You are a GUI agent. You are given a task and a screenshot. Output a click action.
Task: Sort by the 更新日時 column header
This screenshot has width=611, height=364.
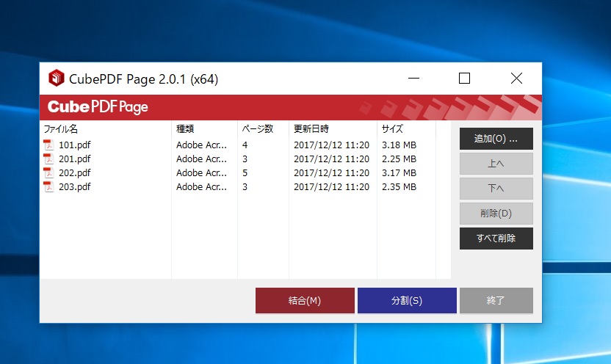pyautogui.click(x=333, y=129)
